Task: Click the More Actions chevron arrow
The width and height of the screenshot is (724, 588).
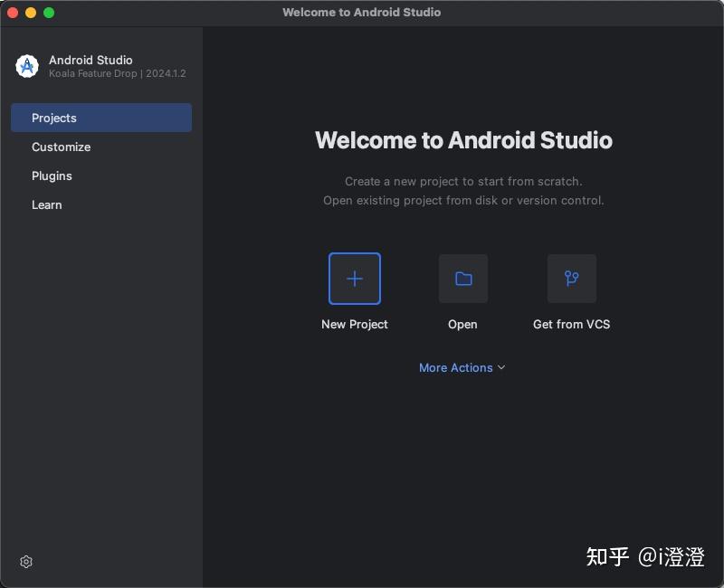Action: point(501,367)
